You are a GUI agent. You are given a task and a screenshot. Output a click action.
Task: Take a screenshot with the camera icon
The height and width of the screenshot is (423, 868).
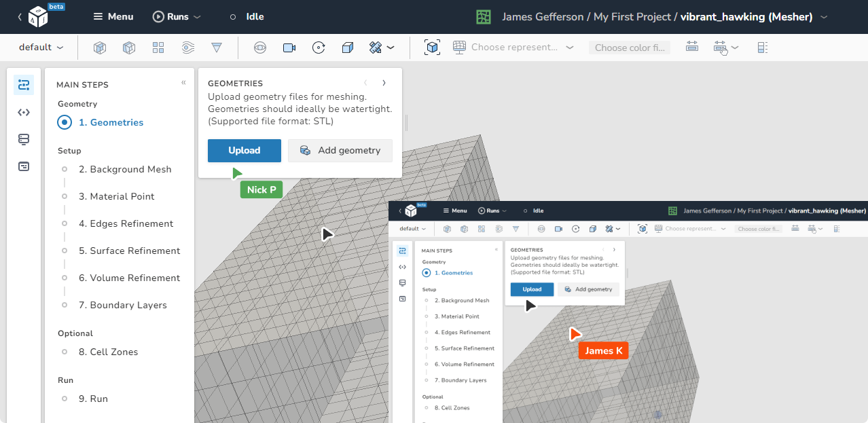pos(289,48)
